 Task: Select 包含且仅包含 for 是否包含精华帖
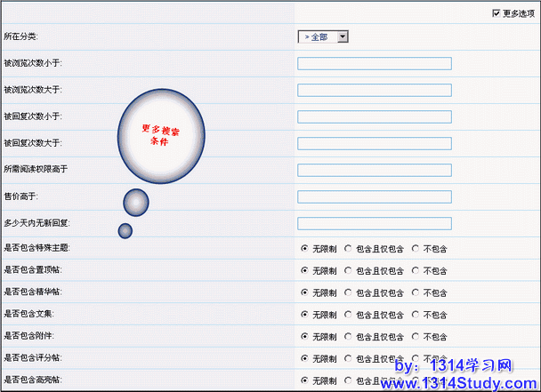[349, 292]
